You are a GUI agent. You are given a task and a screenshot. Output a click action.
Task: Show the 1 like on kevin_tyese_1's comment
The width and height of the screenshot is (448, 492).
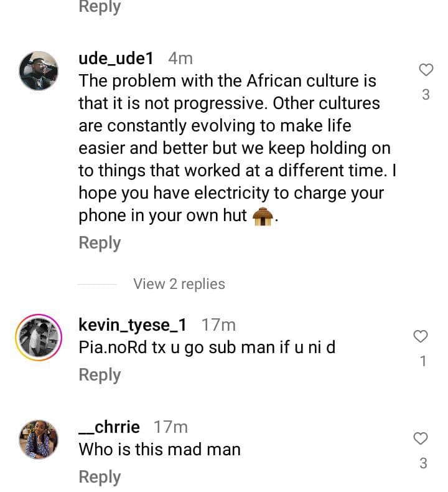click(422, 361)
